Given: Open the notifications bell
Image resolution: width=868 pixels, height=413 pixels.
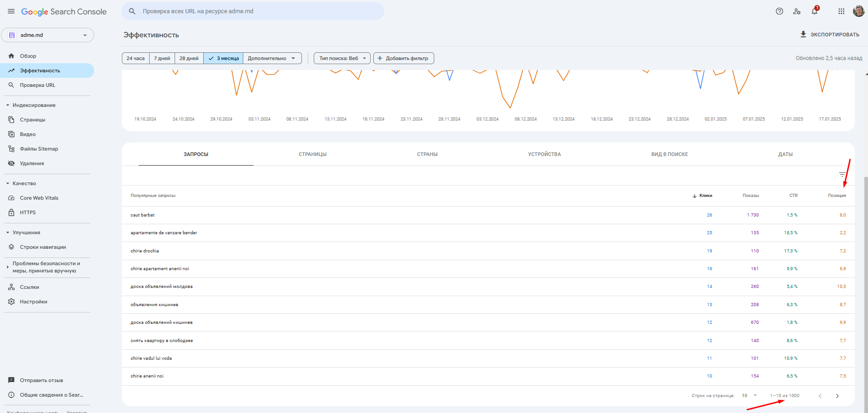Looking at the screenshot, I should tap(814, 11).
